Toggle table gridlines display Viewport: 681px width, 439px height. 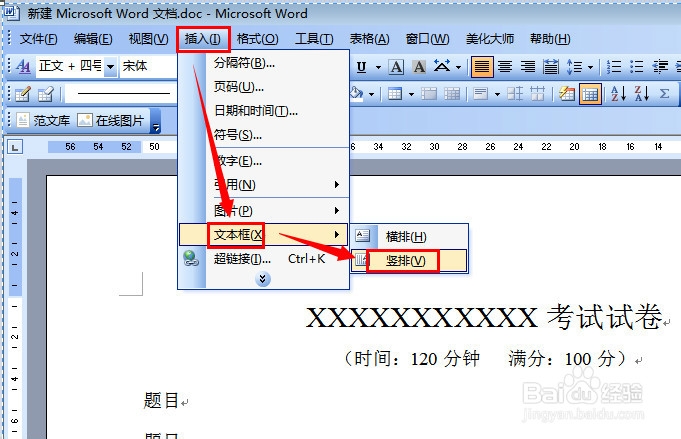pos(590,94)
